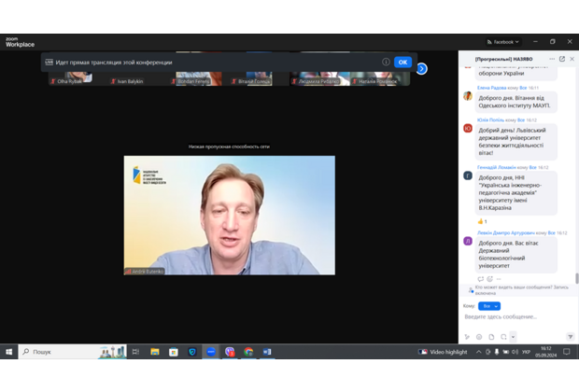Image resolution: width=579 pixels, height=392 pixels.
Task: Open Windows Start menu
Action: (x=9, y=352)
